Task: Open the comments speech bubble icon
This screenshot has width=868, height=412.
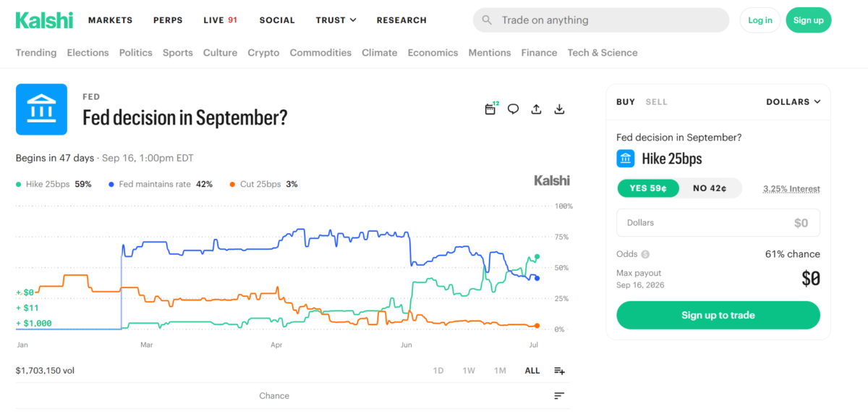Action: click(514, 109)
